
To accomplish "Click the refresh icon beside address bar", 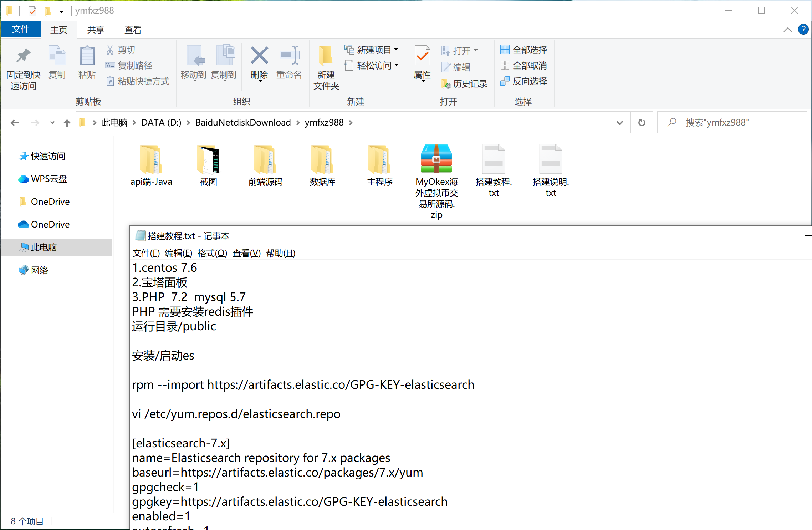I will [642, 123].
